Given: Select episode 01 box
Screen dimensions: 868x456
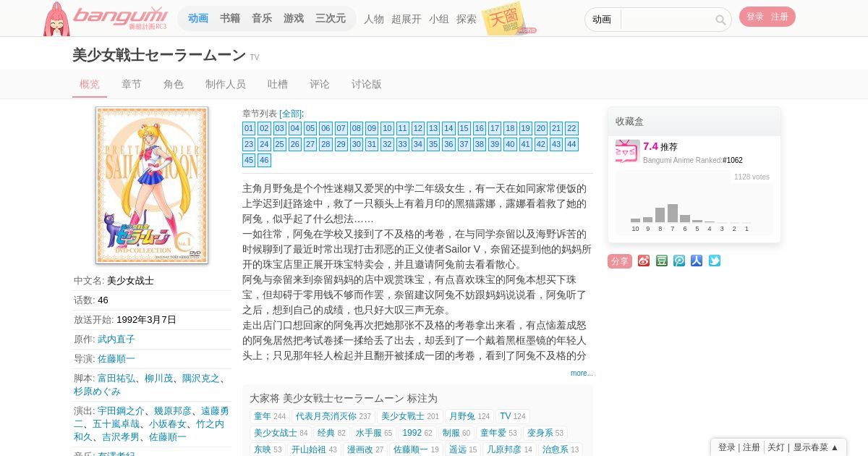Looking at the screenshot, I should (x=249, y=128).
